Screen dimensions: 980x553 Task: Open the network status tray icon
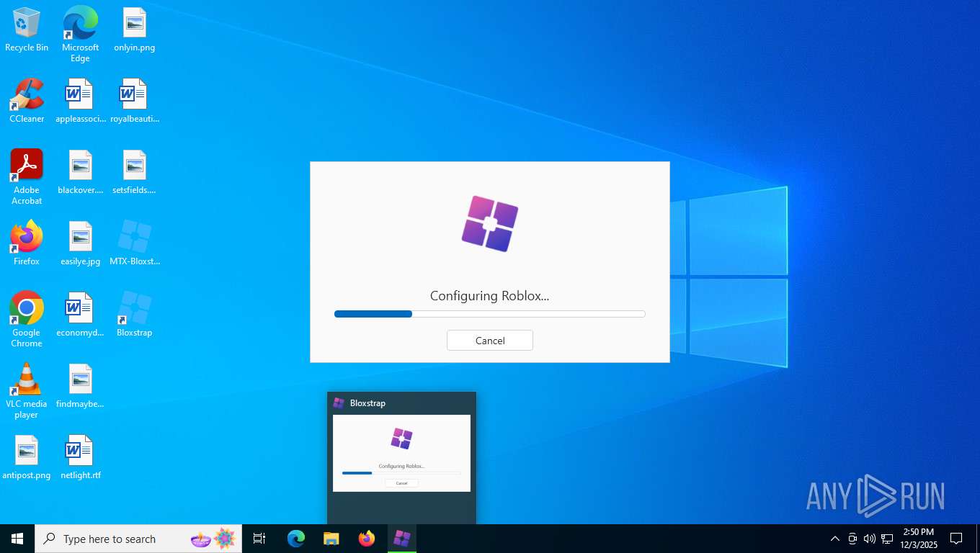[887, 539]
